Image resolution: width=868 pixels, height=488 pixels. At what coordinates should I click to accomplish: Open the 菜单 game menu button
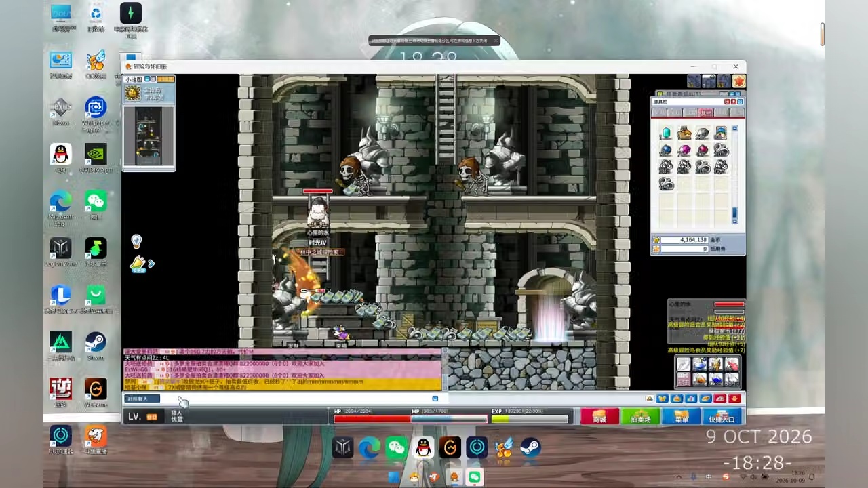click(x=681, y=417)
